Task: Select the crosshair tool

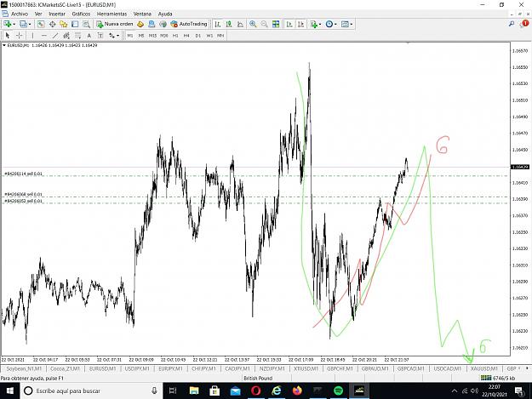Action: pyautogui.click(x=20, y=35)
